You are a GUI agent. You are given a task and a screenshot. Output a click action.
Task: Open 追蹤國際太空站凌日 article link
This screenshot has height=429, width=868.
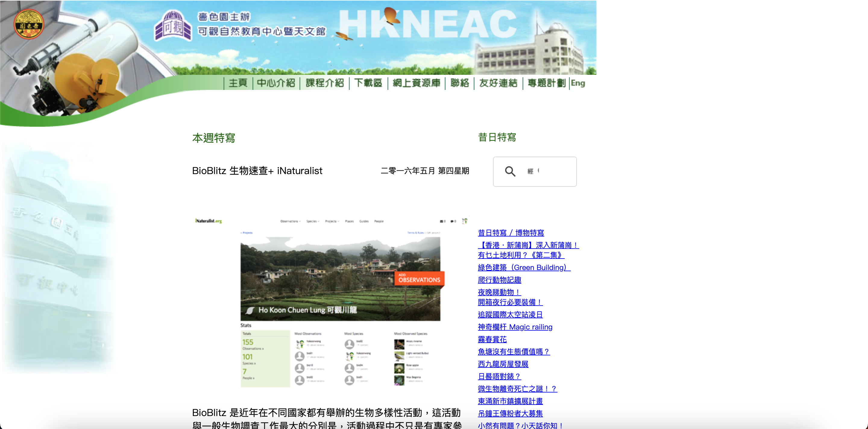click(510, 315)
